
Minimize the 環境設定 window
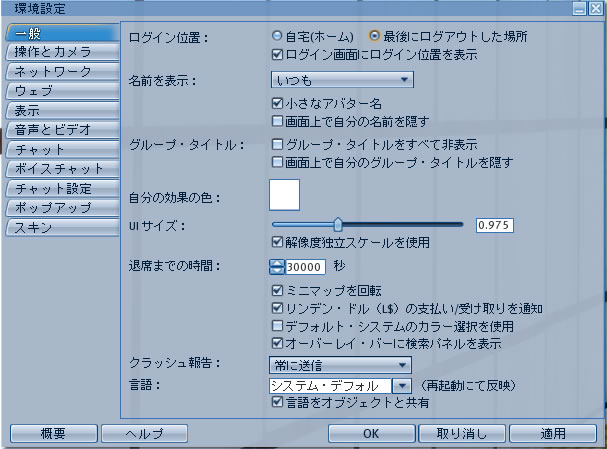580,9
